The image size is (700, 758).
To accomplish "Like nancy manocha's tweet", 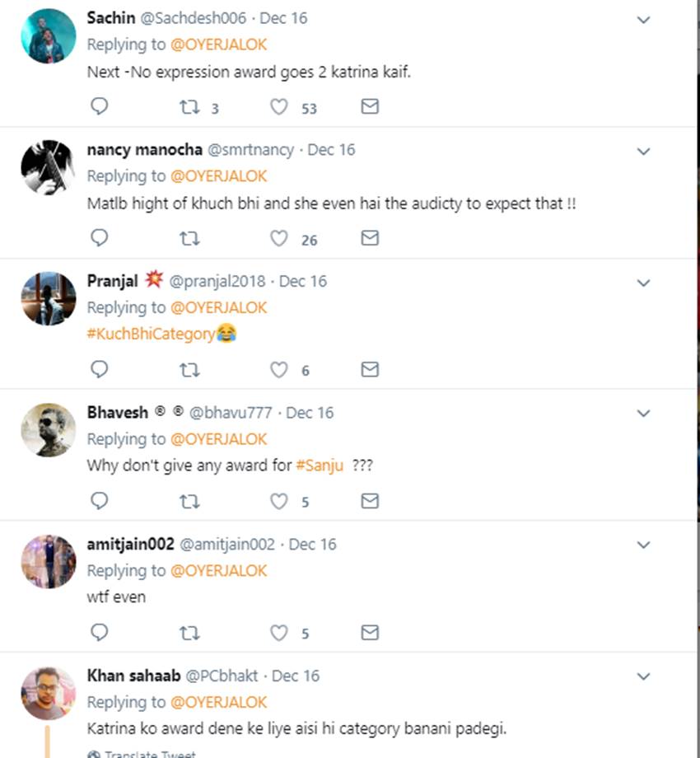I will tap(279, 239).
